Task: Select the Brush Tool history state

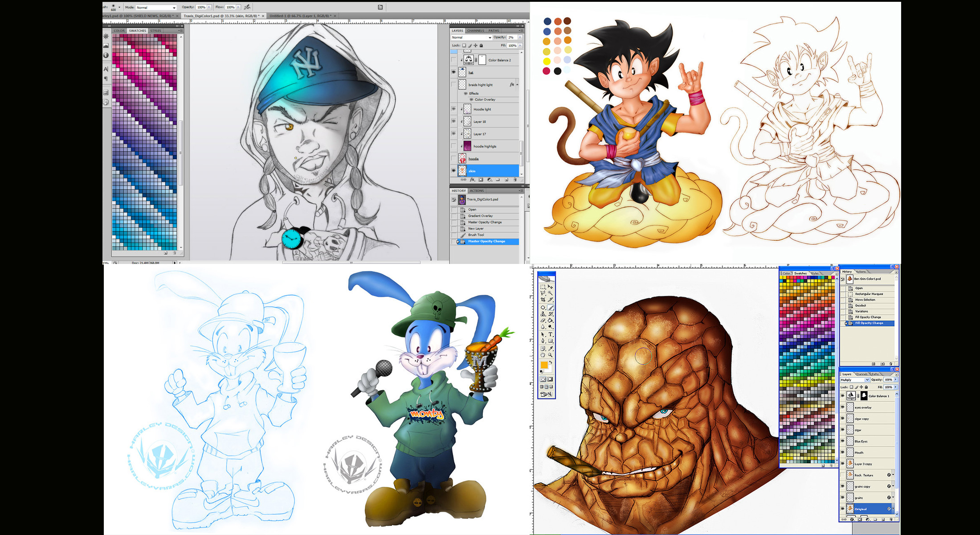Action: coord(486,235)
